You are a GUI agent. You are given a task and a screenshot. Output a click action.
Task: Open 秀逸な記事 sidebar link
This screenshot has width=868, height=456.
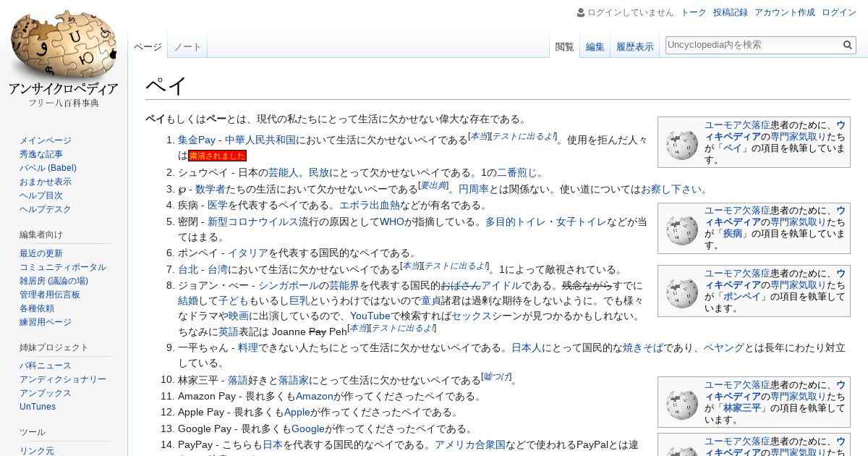coord(41,154)
